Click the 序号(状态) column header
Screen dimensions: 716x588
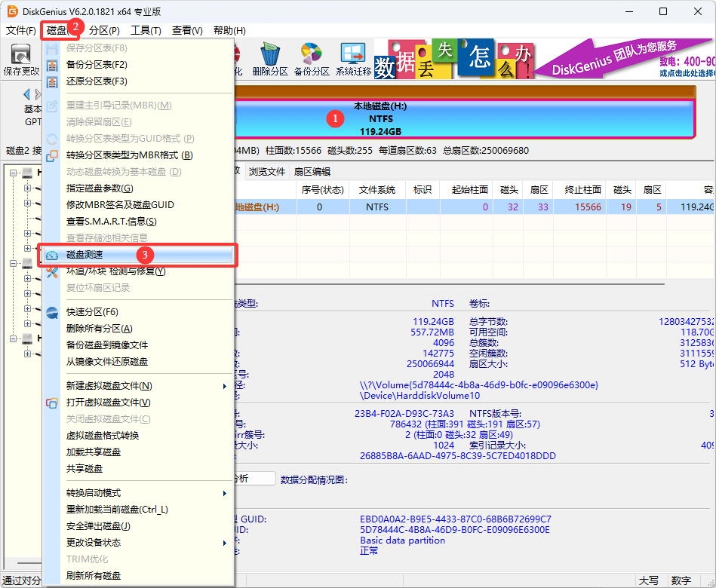(x=322, y=190)
